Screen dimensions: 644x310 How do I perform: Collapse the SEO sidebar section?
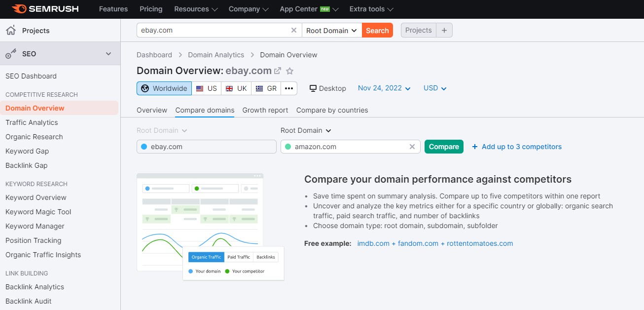point(108,54)
